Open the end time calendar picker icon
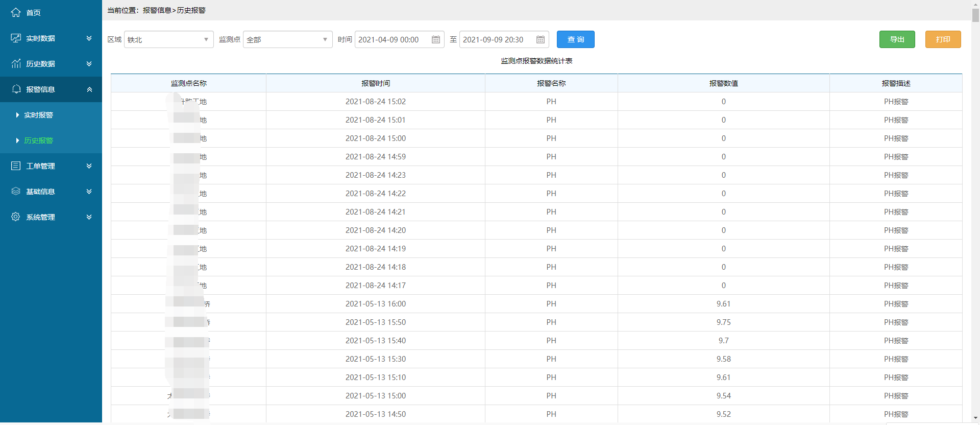Image resolution: width=980 pixels, height=425 pixels. (541, 40)
